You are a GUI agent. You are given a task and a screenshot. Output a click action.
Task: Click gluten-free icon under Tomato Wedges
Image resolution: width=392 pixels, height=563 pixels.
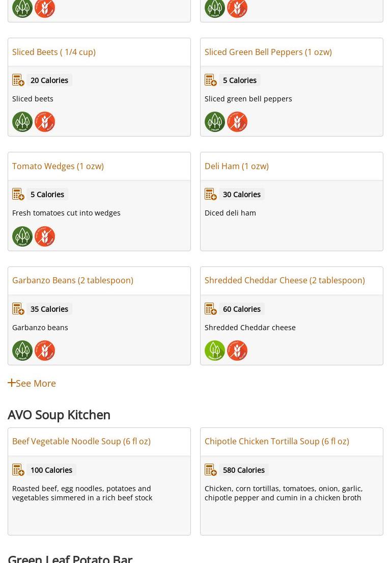pyautogui.click(x=45, y=236)
